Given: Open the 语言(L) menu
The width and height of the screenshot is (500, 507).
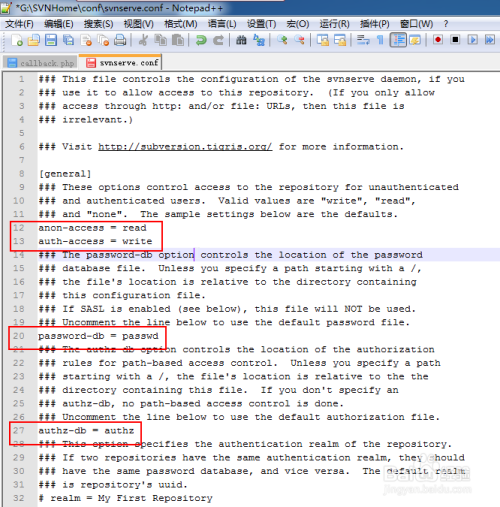Looking at the screenshot, I should coord(222,24).
